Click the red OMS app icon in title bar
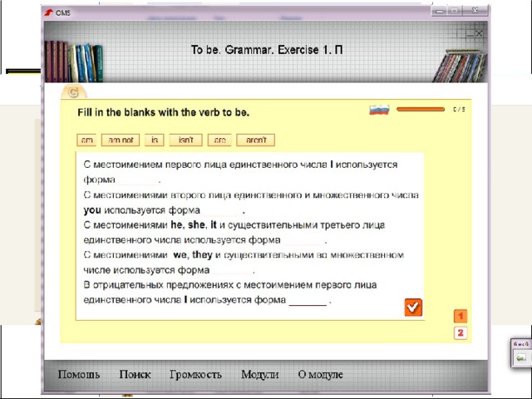The height and width of the screenshot is (399, 532). pos(49,12)
